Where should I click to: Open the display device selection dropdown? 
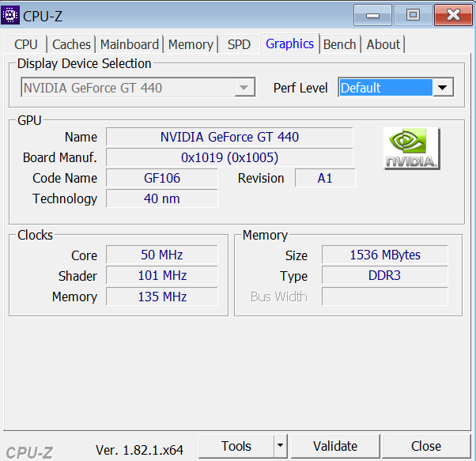coord(138,88)
